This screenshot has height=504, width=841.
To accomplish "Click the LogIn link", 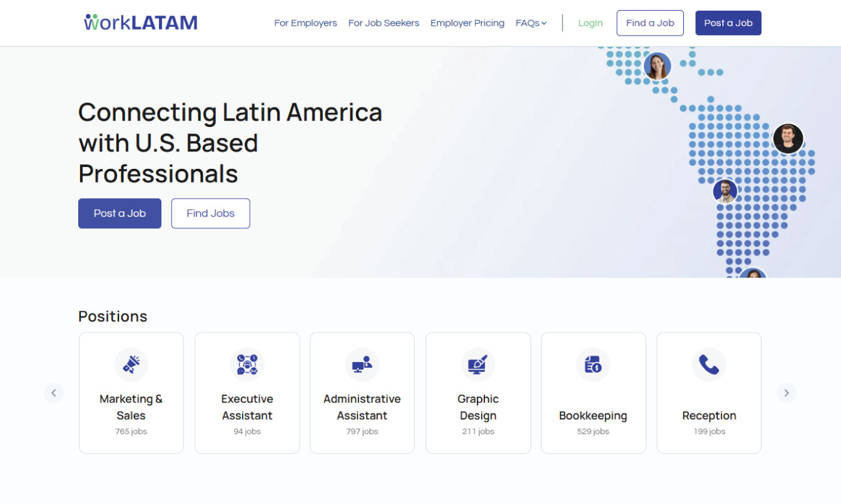I will click(590, 23).
